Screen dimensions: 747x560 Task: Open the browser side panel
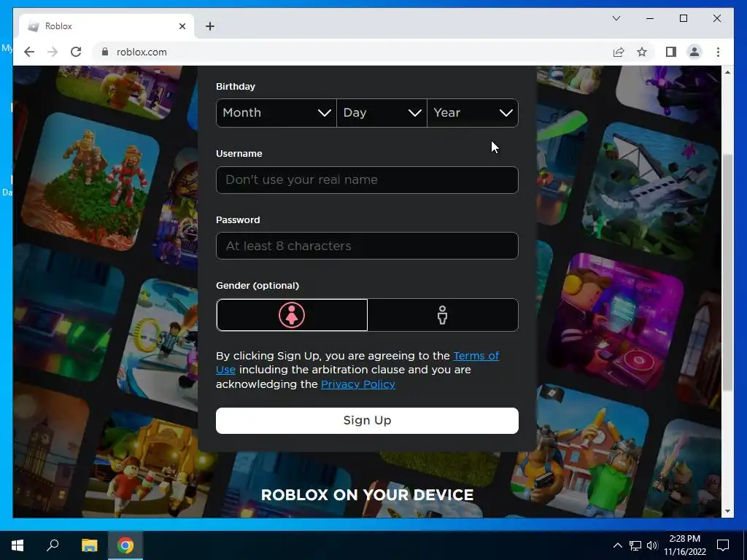671,52
